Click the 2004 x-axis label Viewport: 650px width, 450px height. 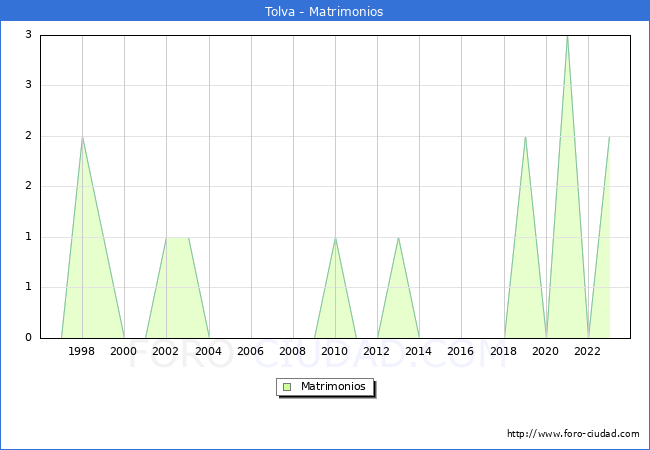(x=209, y=351)
